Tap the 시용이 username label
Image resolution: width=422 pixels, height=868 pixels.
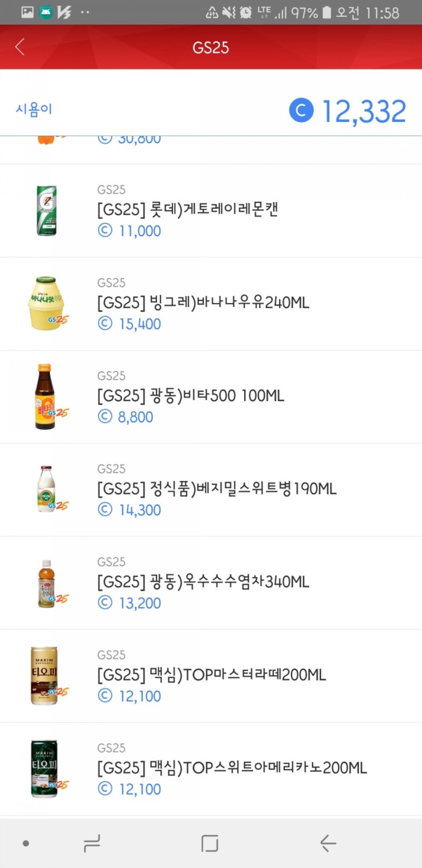click(34, 109)
